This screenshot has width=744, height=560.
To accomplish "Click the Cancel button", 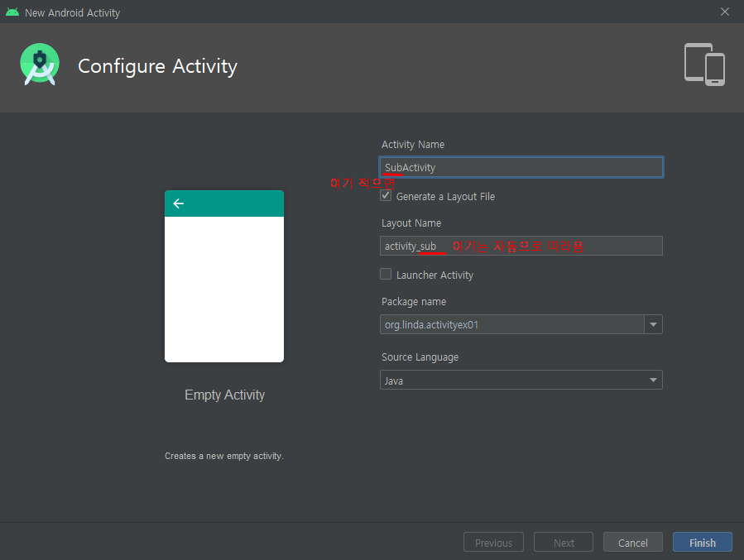I will point(632,543).
